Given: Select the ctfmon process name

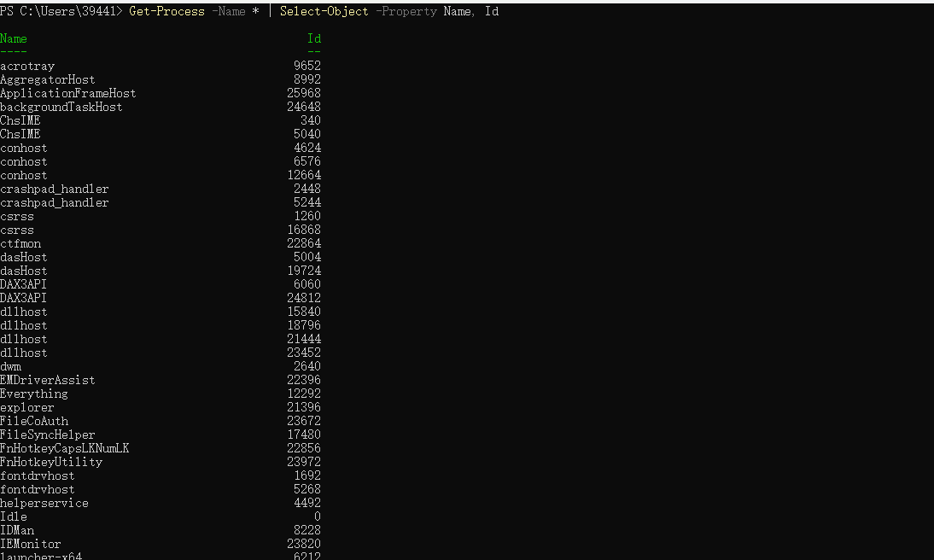Looking at the screenshot, I should (20, 243).
